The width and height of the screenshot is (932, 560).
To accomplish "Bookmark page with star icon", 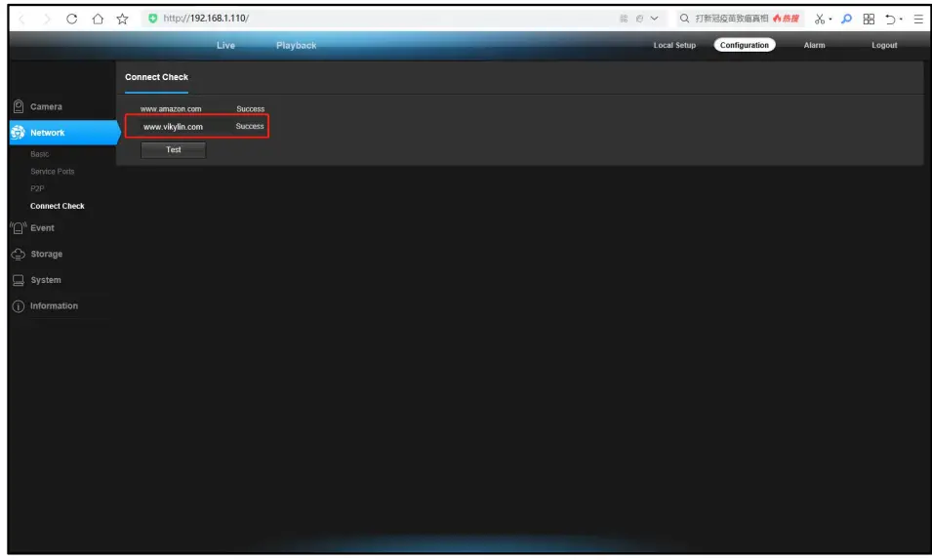I will tap(122, 19).
